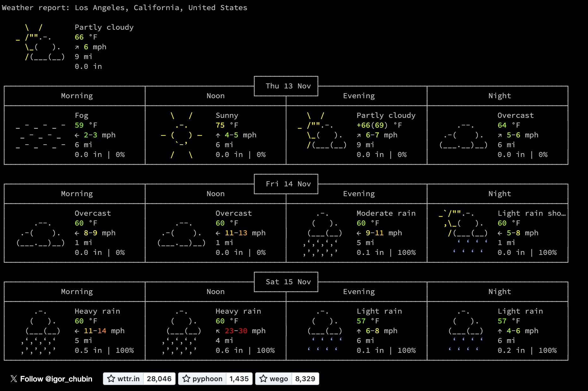Click the Saturday Evening column header
This screenshot has height=391, width=588.
pyautogui.click(x=359, y=292)
